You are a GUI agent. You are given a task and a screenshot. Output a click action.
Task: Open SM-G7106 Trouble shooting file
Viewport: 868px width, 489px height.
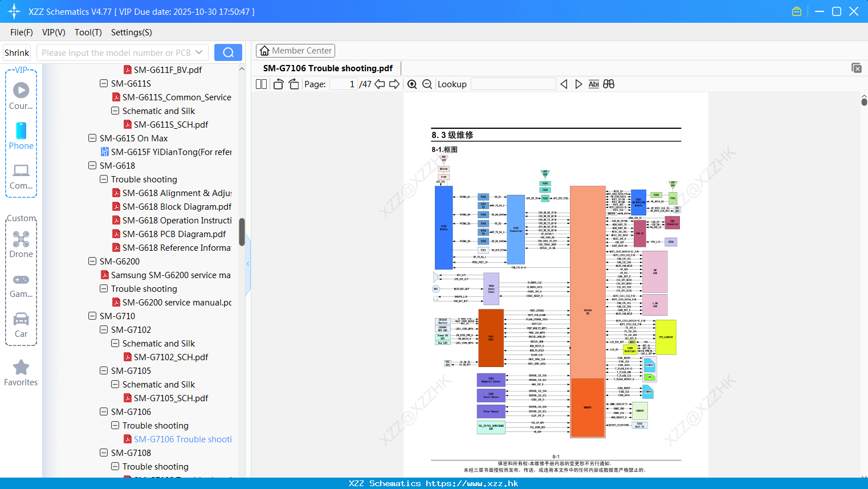[x=177, y=439]
